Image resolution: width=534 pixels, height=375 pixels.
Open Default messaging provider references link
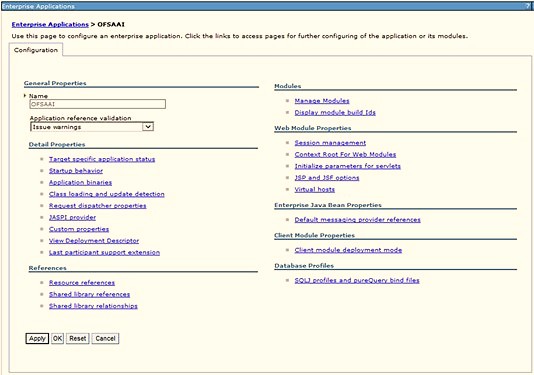click(358, 219)
